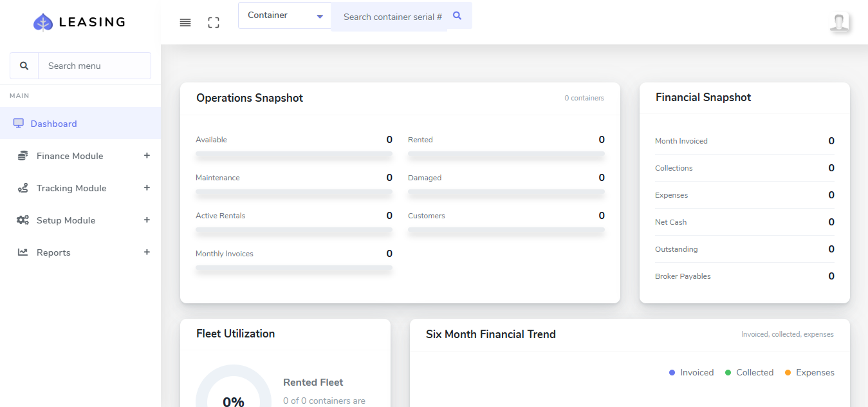Image resolution: width=868 pixels, height=407 pixels.
Task: Click the Operations Snapshot heading
Action: (250, 98)
